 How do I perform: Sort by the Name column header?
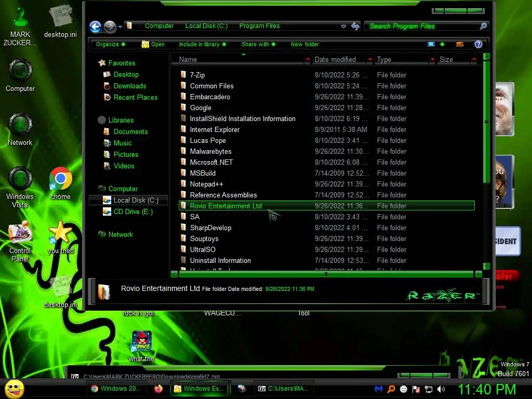coord(237,59)
